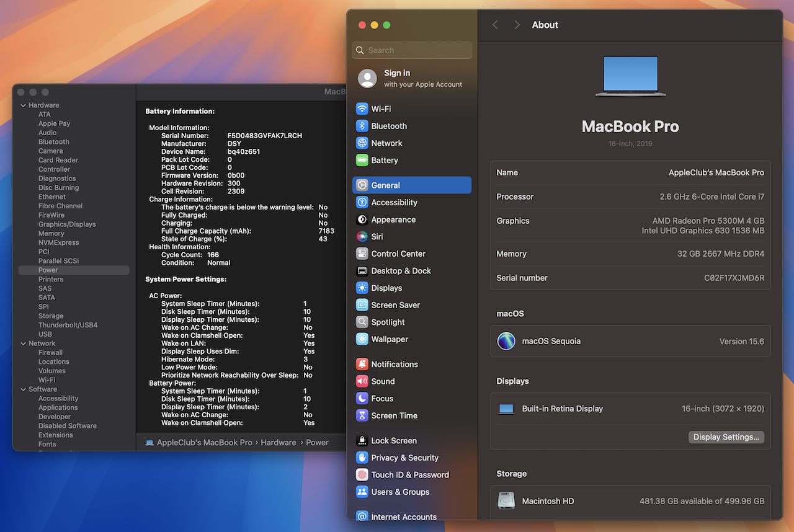
Task: Select Wi-Fi under Network in System Information
Action: pos(47,380)
